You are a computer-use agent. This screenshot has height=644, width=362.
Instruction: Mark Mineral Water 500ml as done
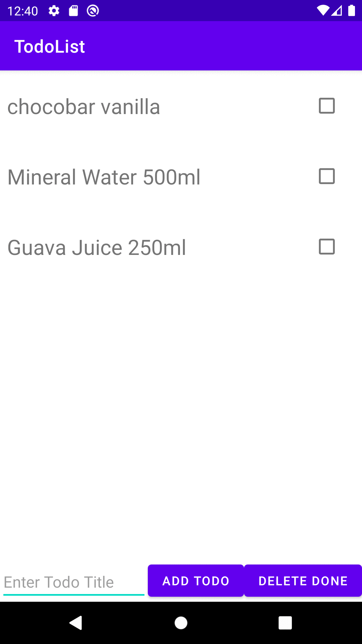[x=327, y=176]
